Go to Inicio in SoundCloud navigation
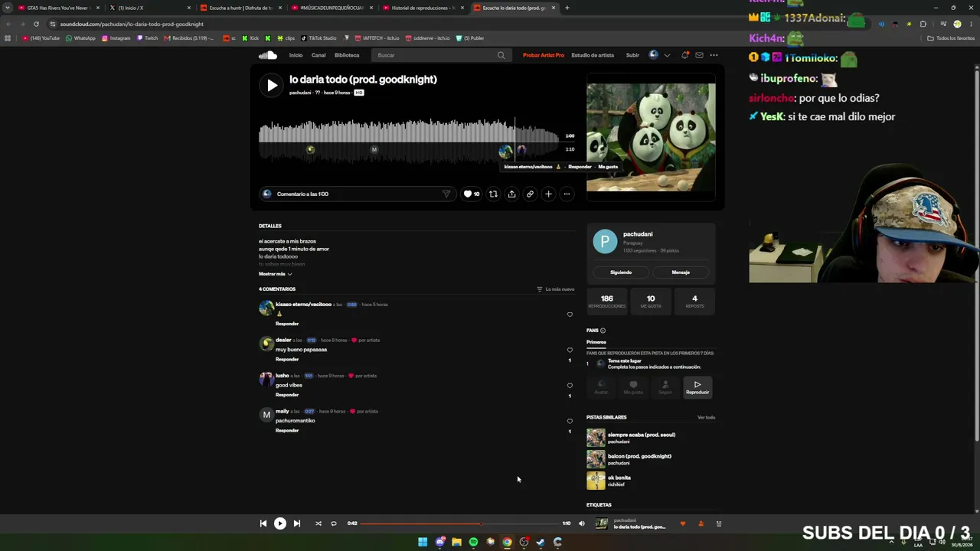 point(296,55)
